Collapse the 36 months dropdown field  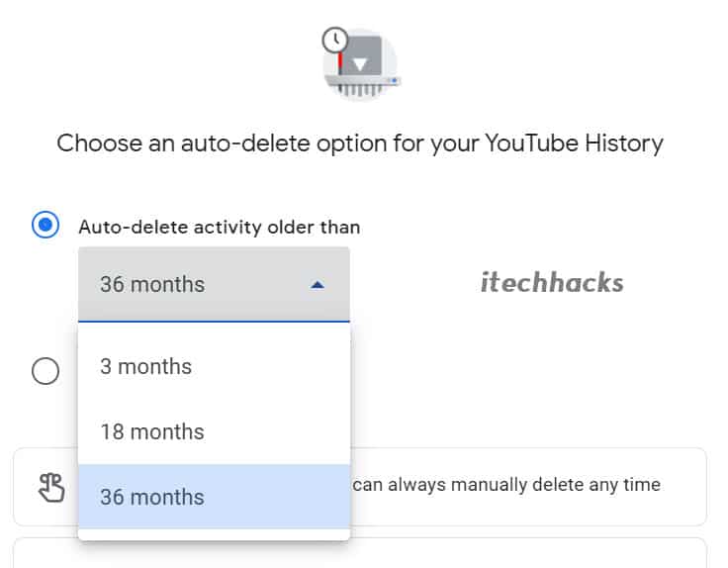click(x=214, y=284)
